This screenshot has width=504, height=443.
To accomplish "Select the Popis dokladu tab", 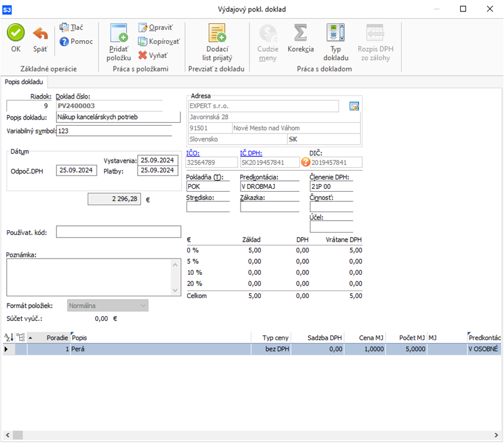I will (x=24, y=82).
